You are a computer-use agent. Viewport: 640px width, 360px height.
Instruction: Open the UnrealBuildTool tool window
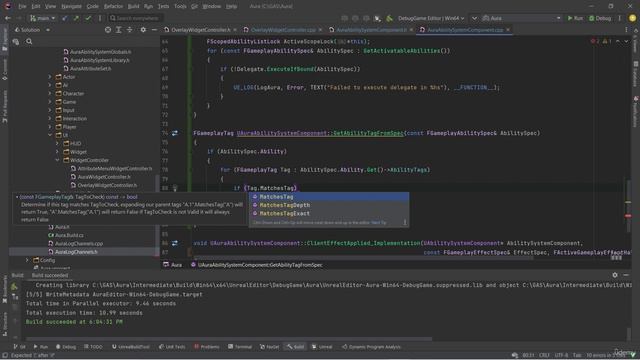click(131, 347)
